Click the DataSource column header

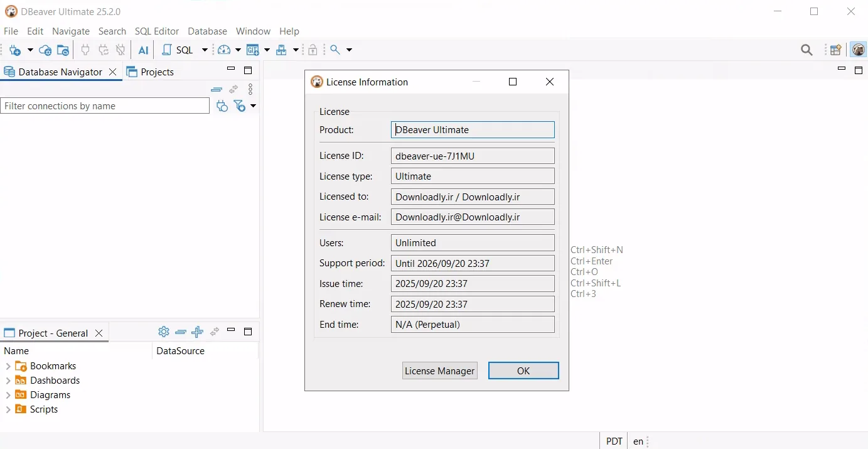[205, 351]
